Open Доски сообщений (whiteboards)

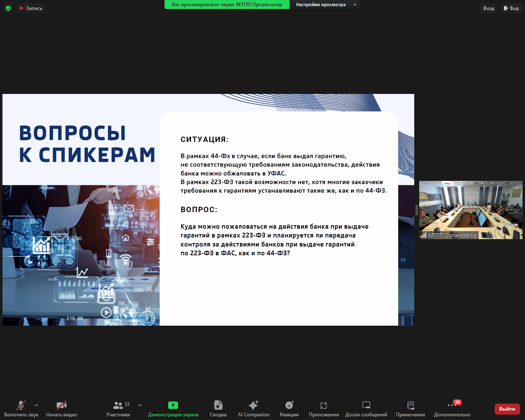click(365, 409)
